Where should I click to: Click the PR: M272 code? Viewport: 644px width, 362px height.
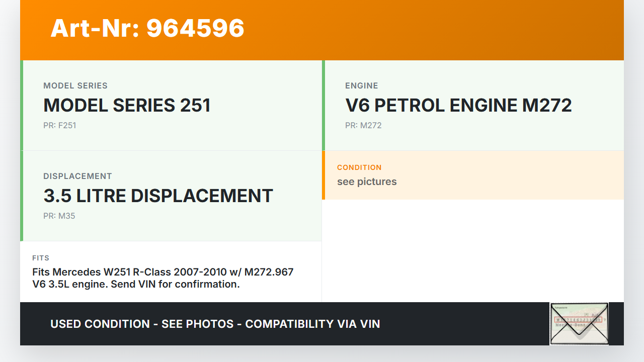coord(363,126)
